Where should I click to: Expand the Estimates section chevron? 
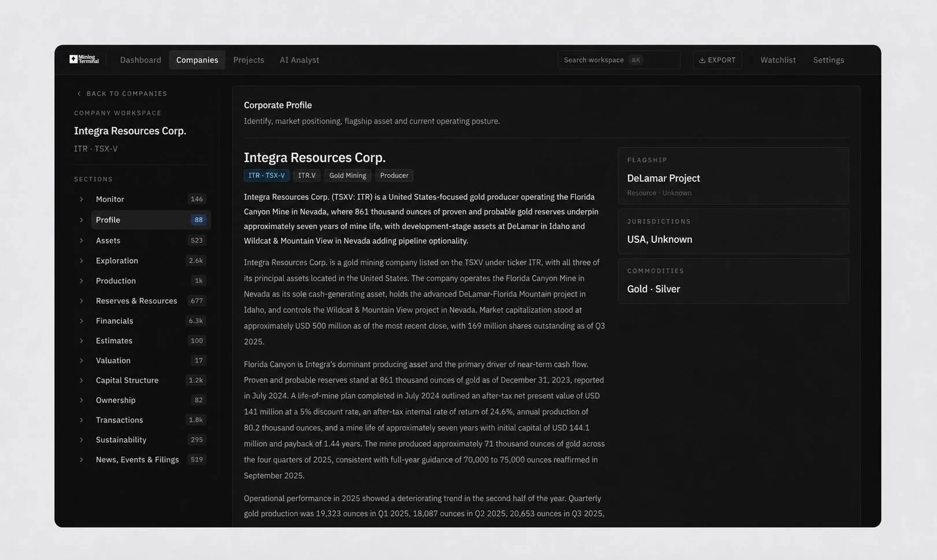(81, 341)
